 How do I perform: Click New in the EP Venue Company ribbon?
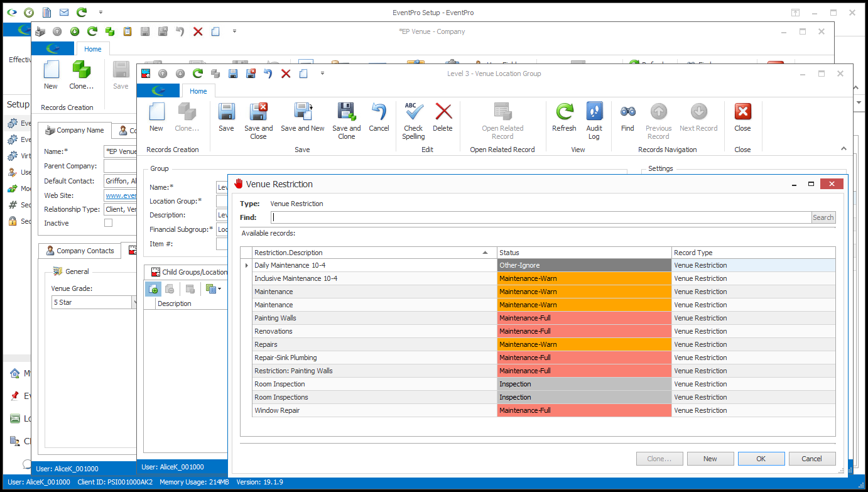pyautogui.click(x=51, y=70)
